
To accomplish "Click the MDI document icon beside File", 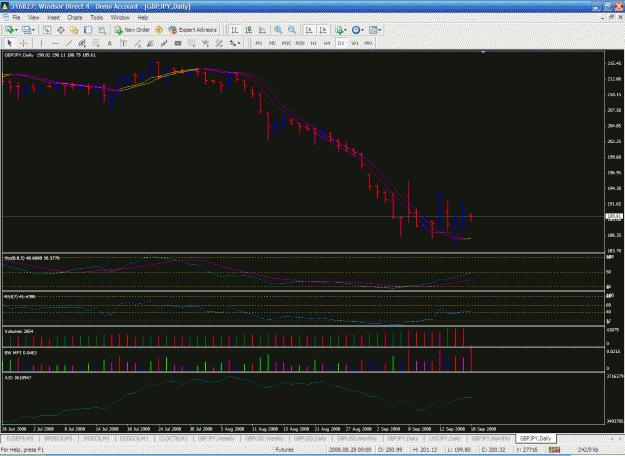I will 6,18.
